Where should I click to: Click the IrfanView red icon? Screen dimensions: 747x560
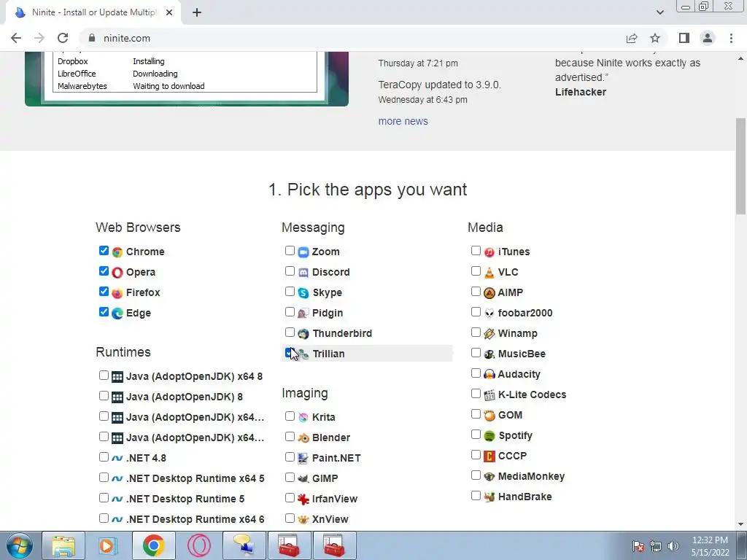click(x=303, y=499)
